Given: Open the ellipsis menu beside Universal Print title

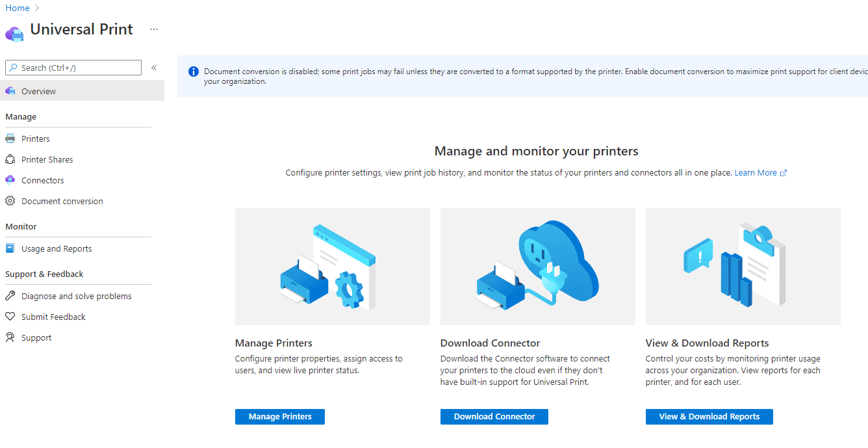Looking at the screenshot, I should [x=154, y=29].
